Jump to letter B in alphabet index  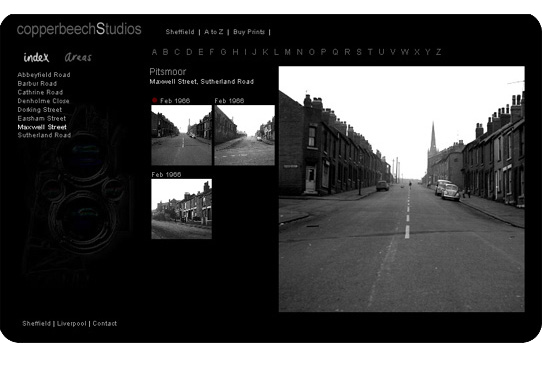click(166, 52)
